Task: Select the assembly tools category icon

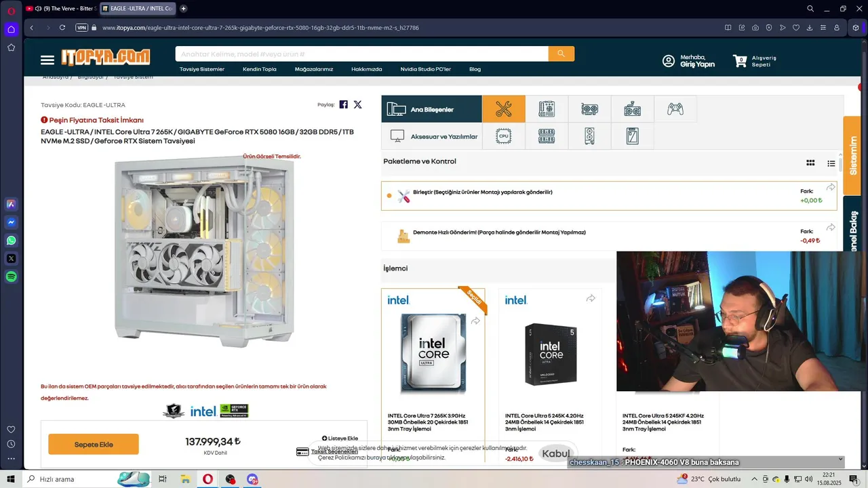Action: pyautogui.click(x=504, y=108)
